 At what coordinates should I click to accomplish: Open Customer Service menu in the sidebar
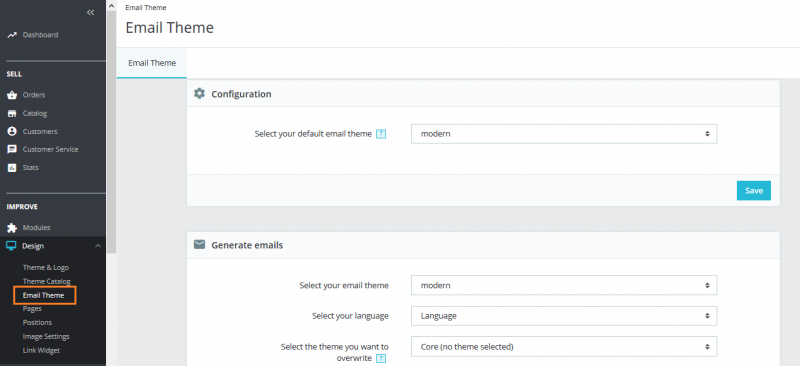(x=51, y=150)
